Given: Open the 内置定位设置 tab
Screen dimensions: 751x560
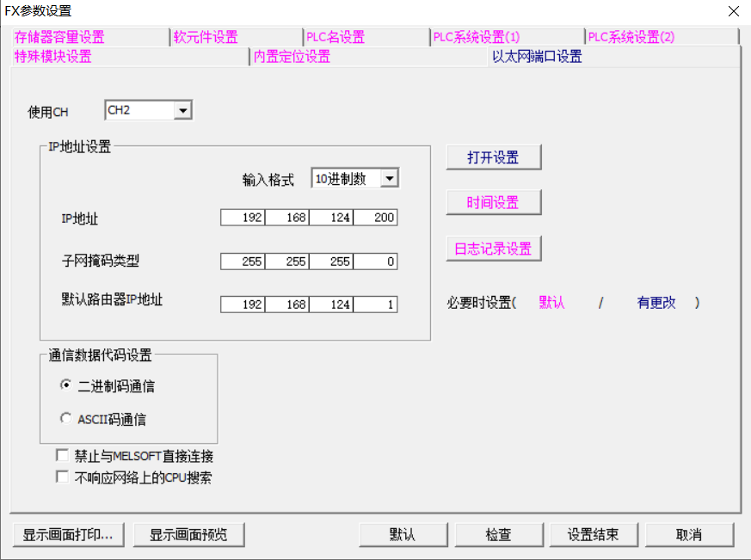Looking at the screenshot, I should 292,56.
